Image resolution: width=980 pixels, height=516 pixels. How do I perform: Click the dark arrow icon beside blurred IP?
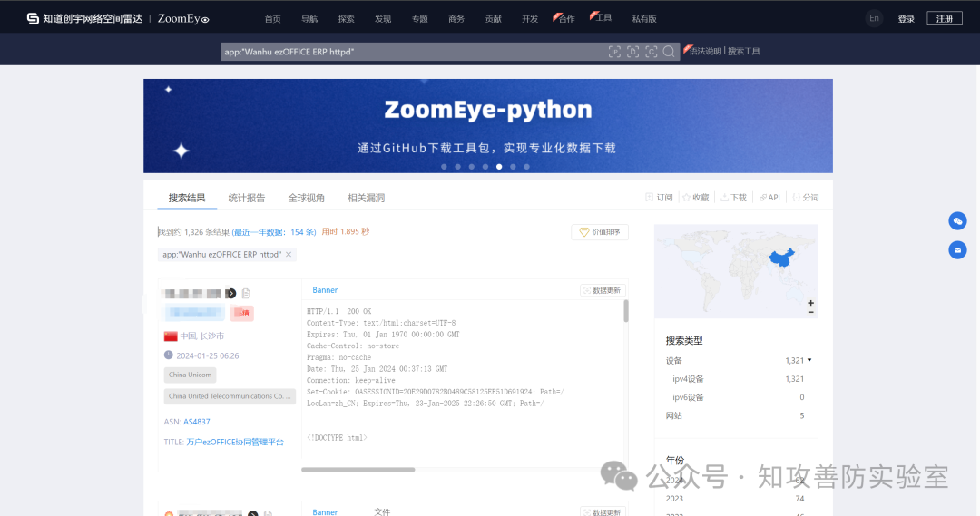point(231,293)
